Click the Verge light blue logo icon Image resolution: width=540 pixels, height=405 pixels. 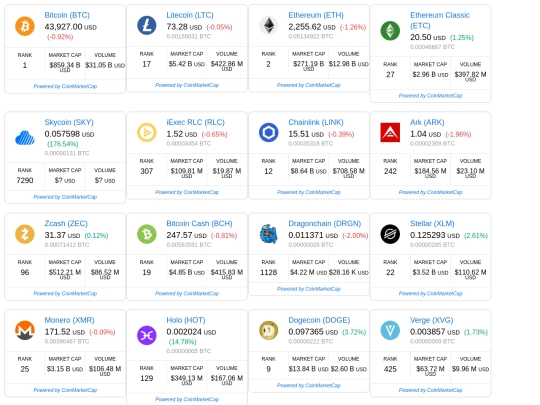390,330
